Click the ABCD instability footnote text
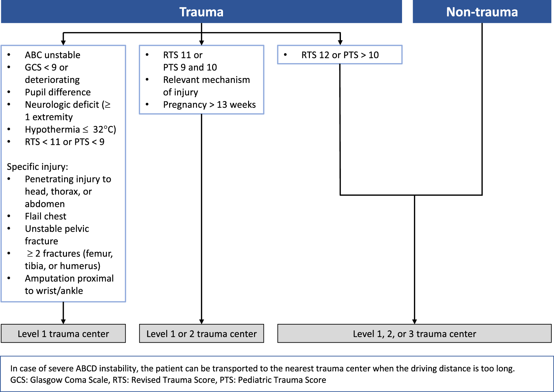The image size is (554, 392). 262,369
